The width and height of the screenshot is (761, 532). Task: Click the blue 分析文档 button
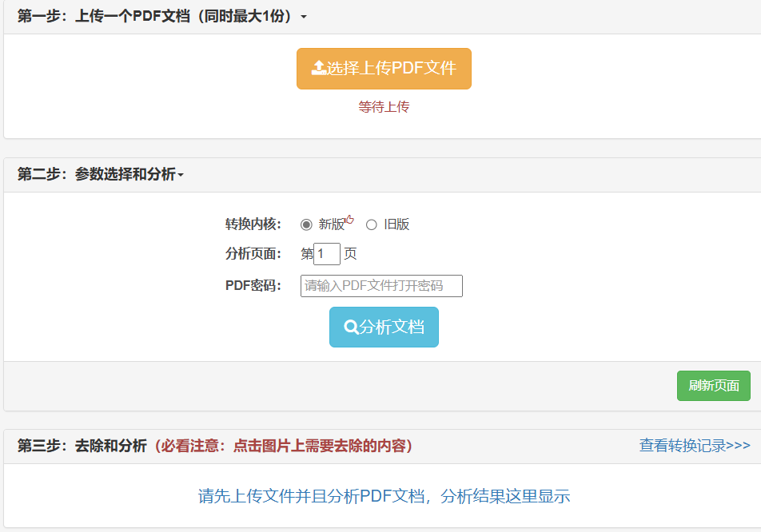coord(384,326)
